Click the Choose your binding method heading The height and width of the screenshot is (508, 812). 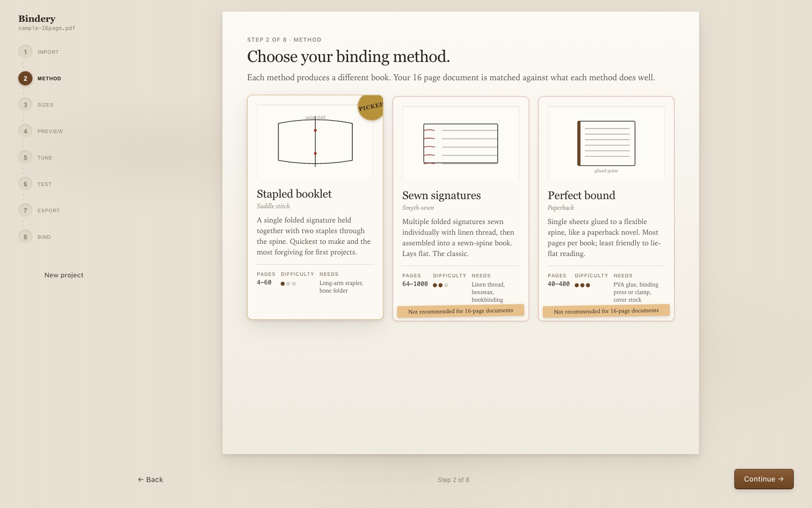[349, 56]
